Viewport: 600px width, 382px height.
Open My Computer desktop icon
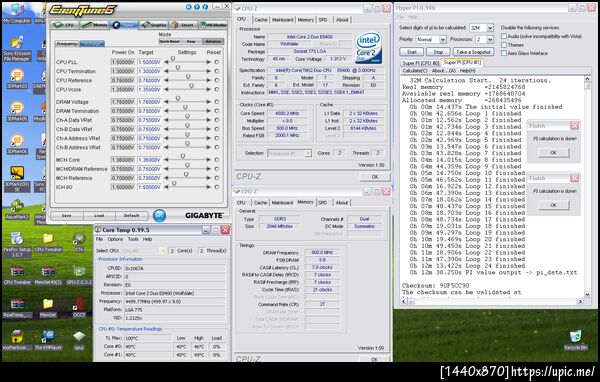click(17, 13)
